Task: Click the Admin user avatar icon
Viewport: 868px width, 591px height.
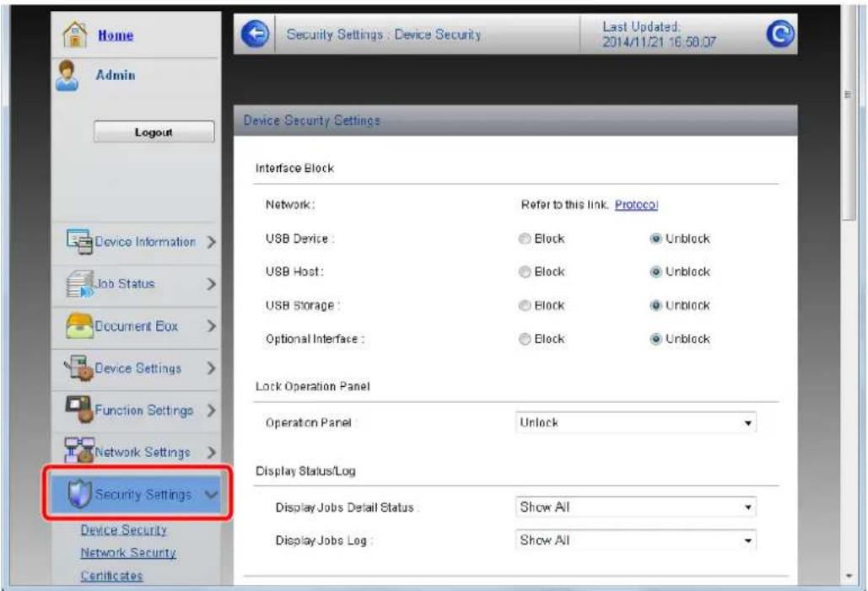Action: [67, 76]
